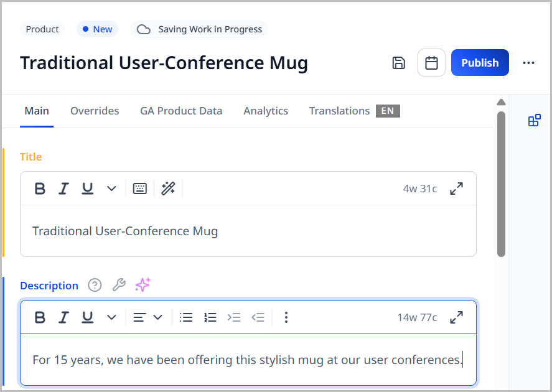This screenshot has width=552, height=392.
Task: Open the AI assist wand in the Title toolbar
Action: tap(168, 188)
